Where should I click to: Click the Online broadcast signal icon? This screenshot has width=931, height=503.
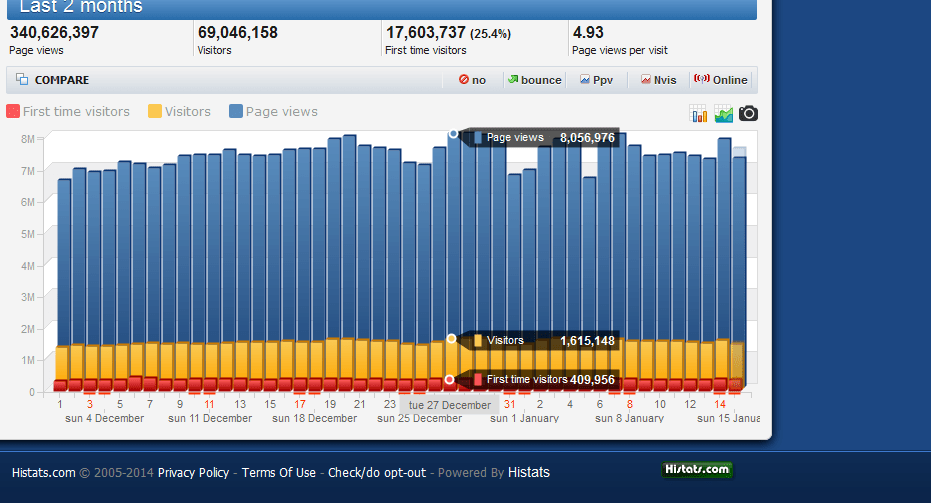(702, 78)
